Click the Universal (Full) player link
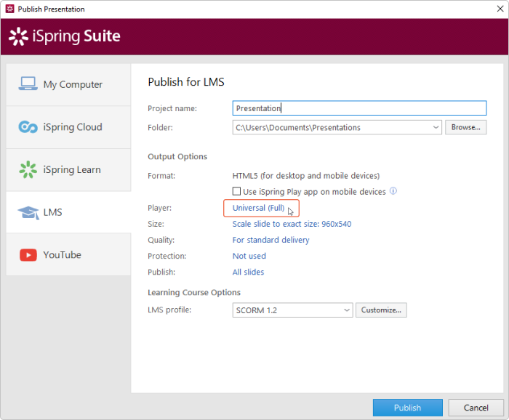This screenshot has width=509, height=420. pos(258,208)
